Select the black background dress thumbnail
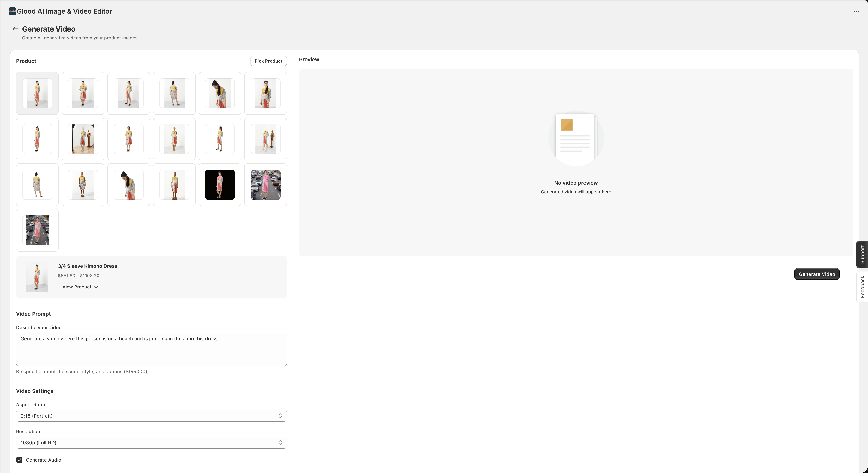Image resolution: width=868 pixels, height=473 pixels. pos(220,185)
